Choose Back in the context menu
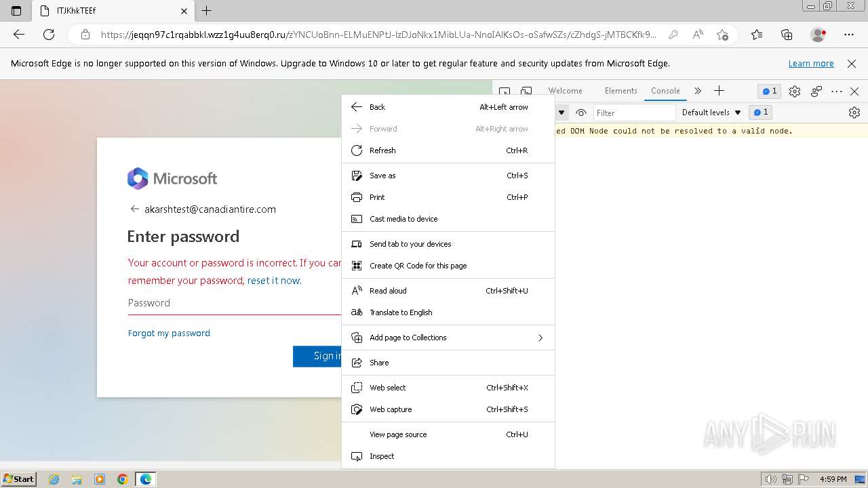 (448, 107)
